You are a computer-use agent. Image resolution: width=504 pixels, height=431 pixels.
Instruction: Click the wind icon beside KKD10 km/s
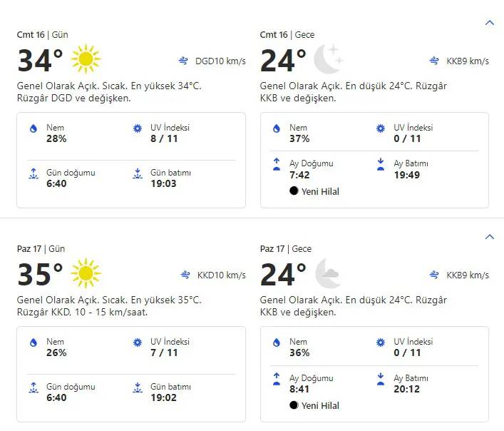pyautogui.click(x=185, y=275)
